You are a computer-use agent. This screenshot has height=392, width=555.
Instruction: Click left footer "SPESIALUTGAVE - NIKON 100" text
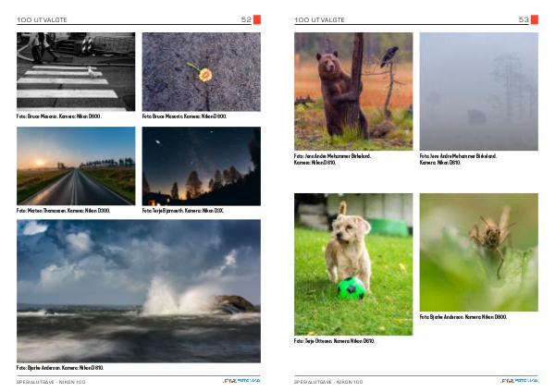51,381
